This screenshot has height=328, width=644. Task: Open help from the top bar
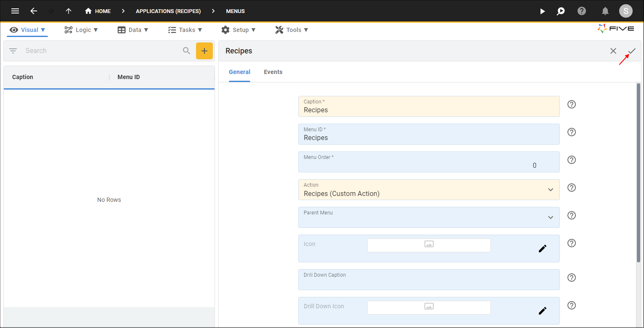(582, 11)
